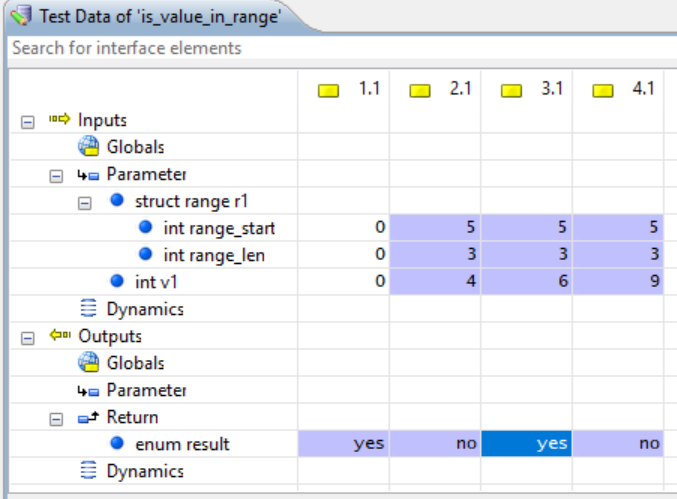
Task: Click the blue dot beside 'enum result'
Action: pos(117,443)
